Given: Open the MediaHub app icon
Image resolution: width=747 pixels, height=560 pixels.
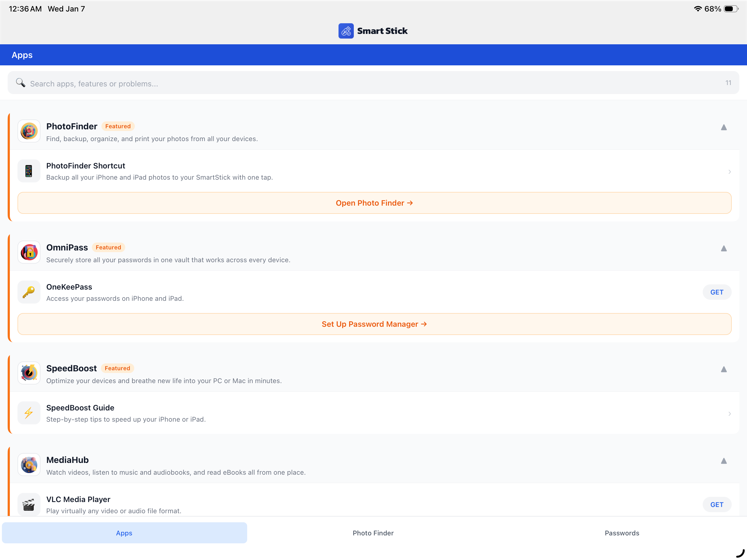Looking at the screenshot, I should click(x=29, y=465).
